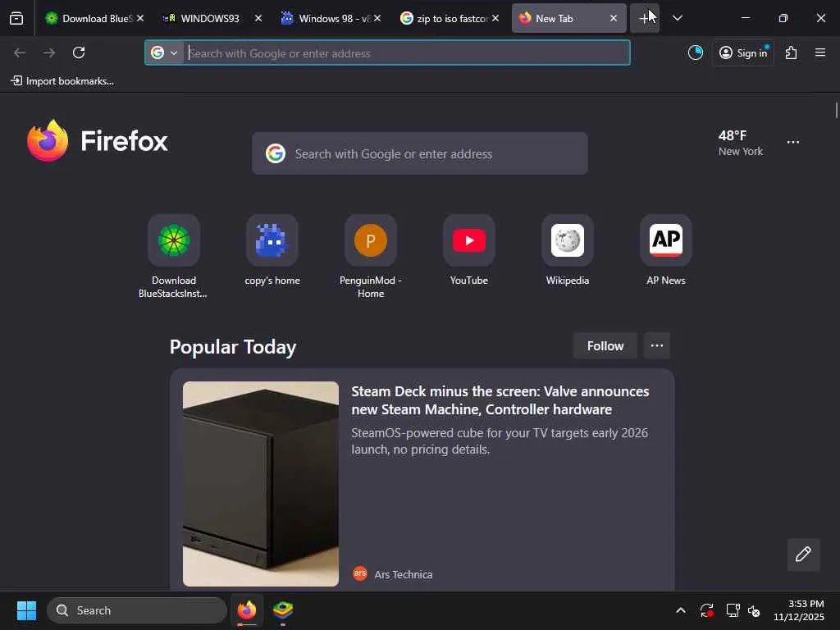Go forward one page

point(49,52)
